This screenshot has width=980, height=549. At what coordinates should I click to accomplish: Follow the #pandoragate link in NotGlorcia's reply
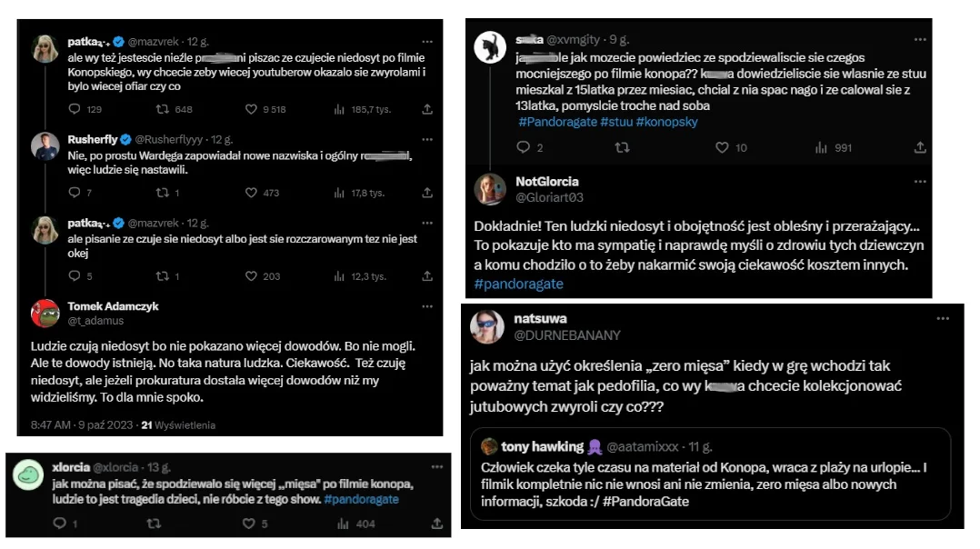click(x=518, y=284)
